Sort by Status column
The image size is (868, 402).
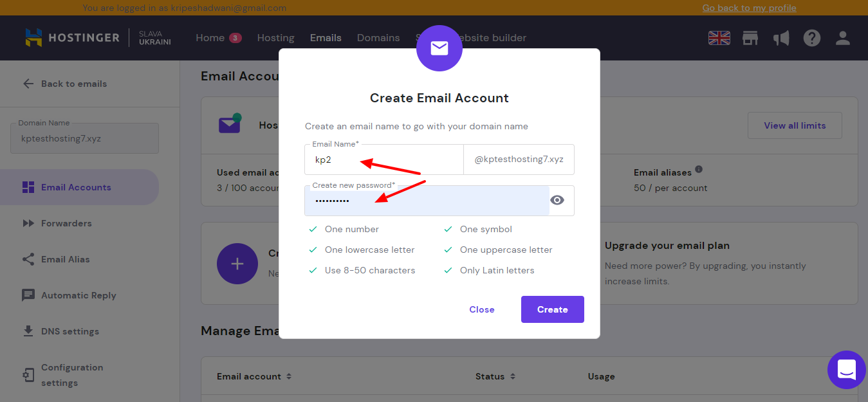pos(513,376)
